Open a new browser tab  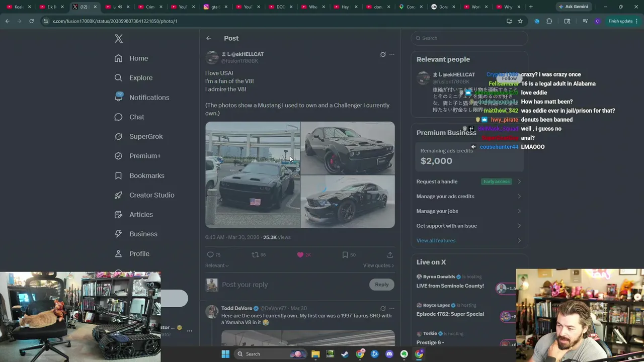pos(531,7)
